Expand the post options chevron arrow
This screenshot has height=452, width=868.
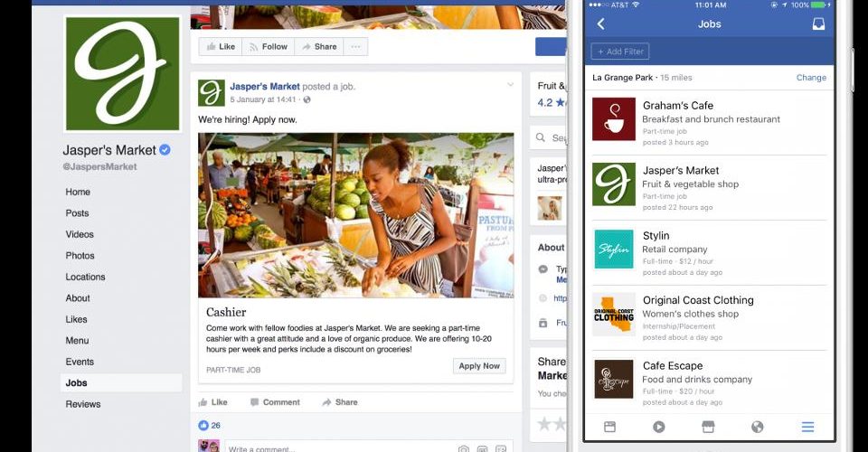click(x=510, y=85)
